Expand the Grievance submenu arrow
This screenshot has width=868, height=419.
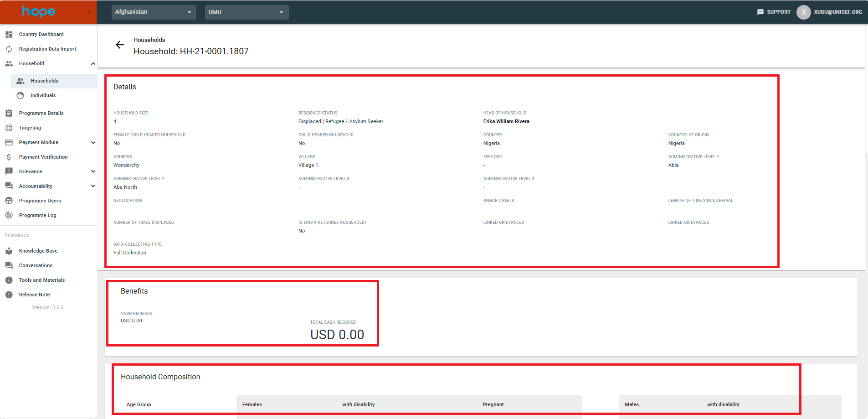tap(93, 171)
